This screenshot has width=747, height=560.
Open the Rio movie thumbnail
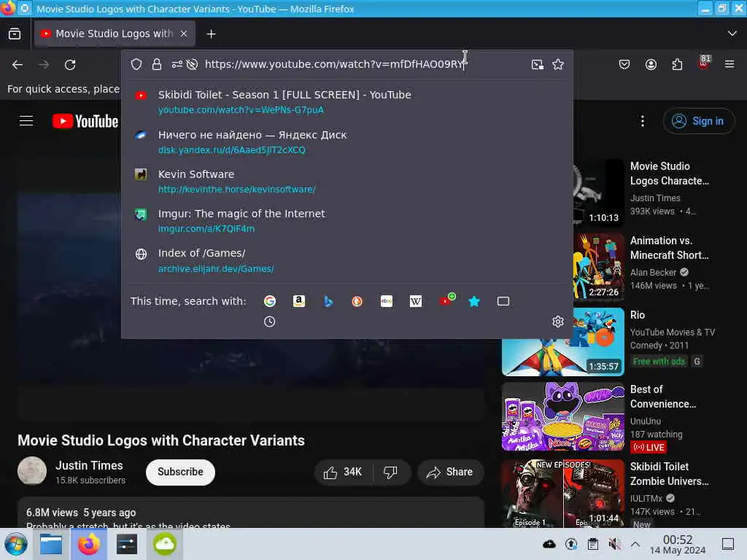point(563,342)
